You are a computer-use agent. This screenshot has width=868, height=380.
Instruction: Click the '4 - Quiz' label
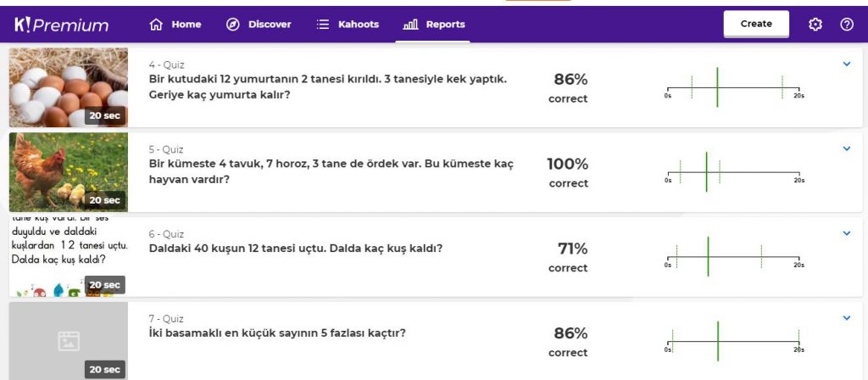coord(167,64)
